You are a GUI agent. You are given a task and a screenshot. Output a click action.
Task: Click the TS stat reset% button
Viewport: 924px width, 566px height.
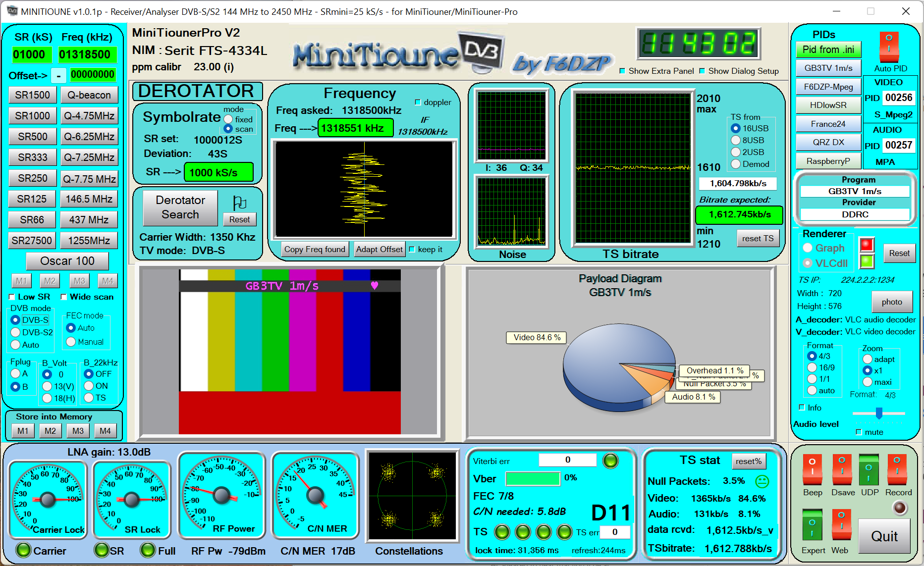click(x=749, y=461)
